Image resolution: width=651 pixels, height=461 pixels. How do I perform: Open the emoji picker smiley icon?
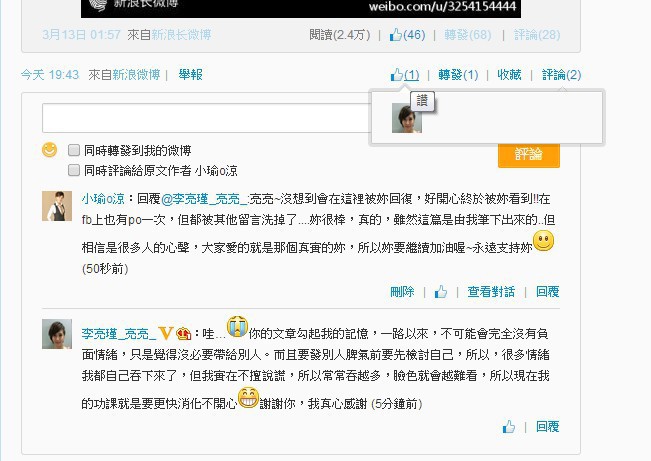pos(49,150)
